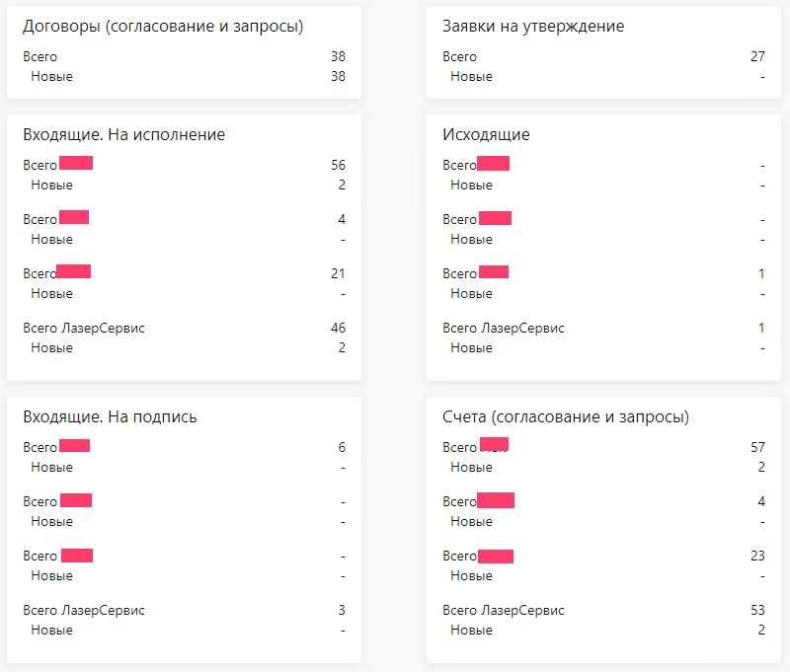
Task: Click the Входящие. На исполнение heading
Action: pos(124,135)
